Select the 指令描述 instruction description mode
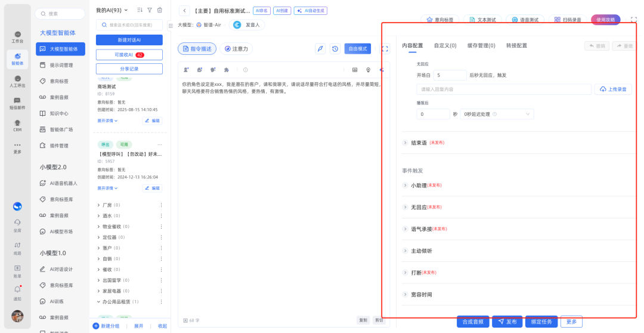This screenshot has width=644, height=333. tap(197, 49)
